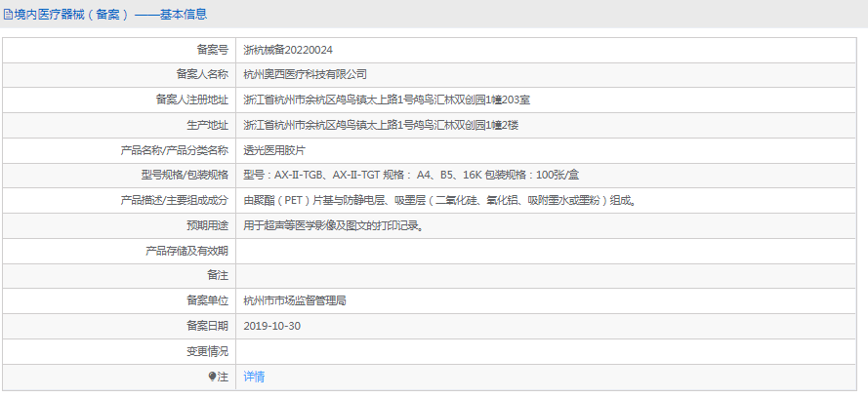This screenshot has width=868, height=398.
Task: Click the model value starting with 型号：AX-II-TGB
Action: click(411, 176)
